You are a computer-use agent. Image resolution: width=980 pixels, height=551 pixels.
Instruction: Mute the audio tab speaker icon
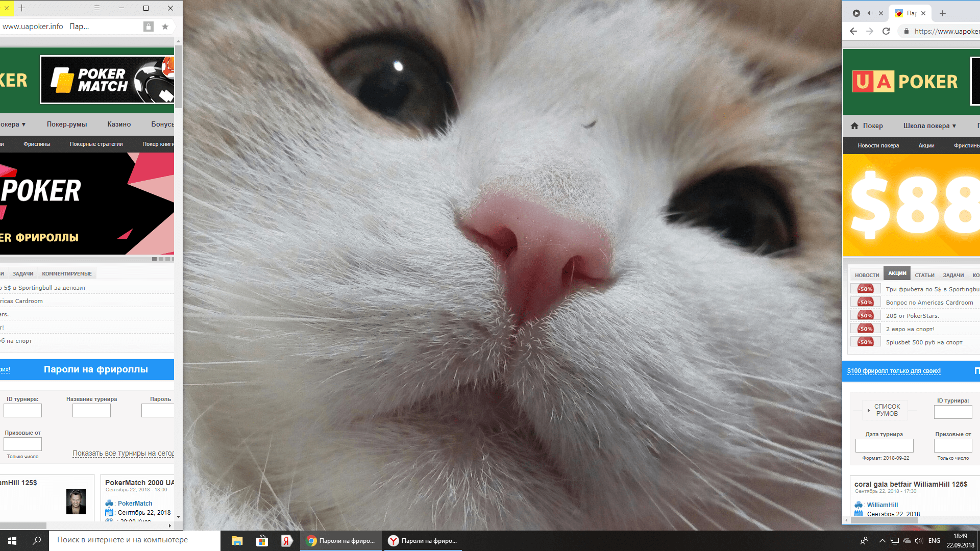[870, 13]
